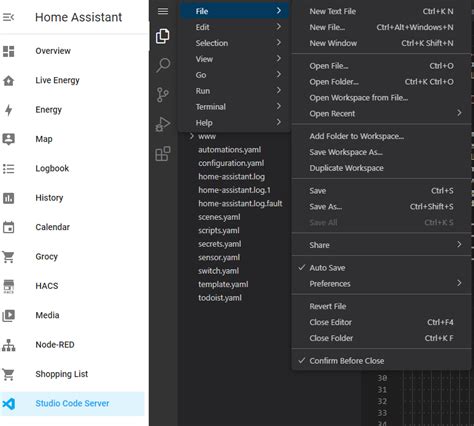Click the Overview dashboard icon
This screenshot has height=426, width=474.
[x=8, y=51]
